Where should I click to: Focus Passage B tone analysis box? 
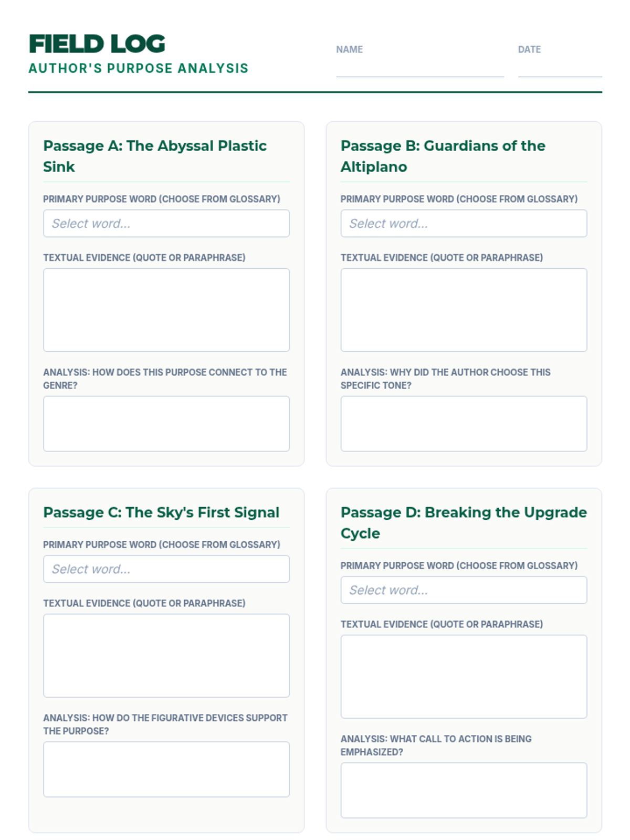(464, 424)
